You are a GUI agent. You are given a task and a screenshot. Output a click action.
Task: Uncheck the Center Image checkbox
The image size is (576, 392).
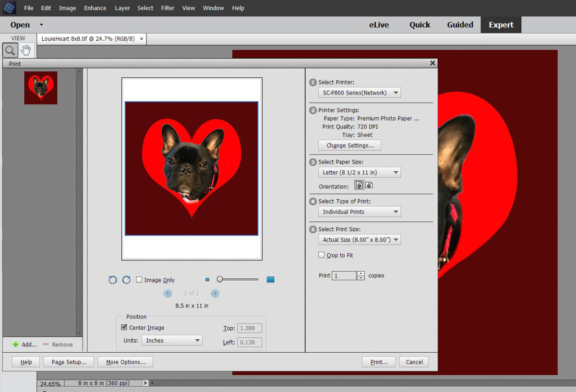(124, 327)
